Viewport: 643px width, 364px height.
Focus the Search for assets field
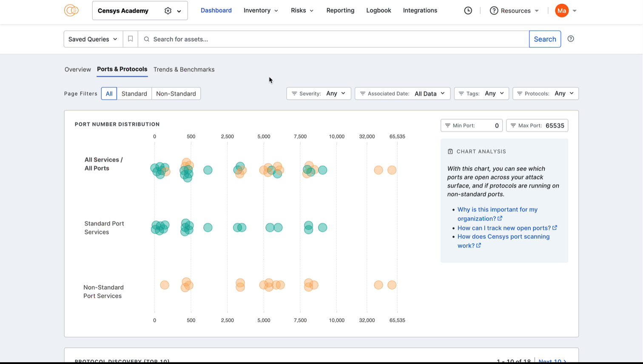[333, 39]
